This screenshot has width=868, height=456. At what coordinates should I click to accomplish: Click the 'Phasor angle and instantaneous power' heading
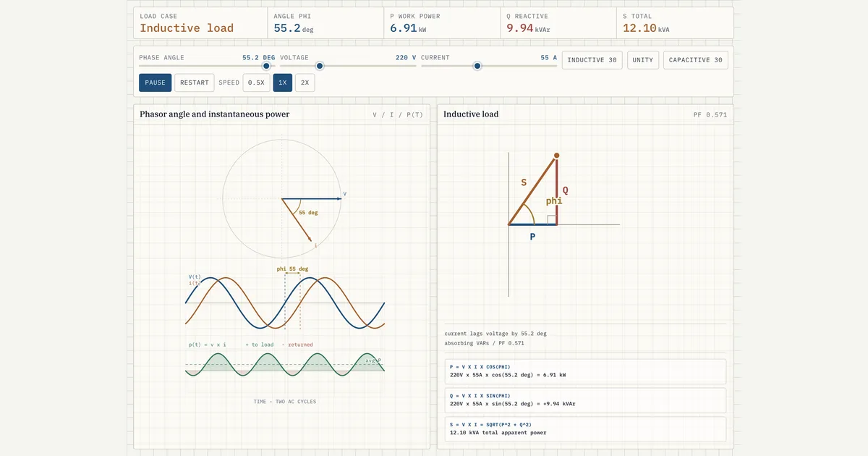pos(215,114)
